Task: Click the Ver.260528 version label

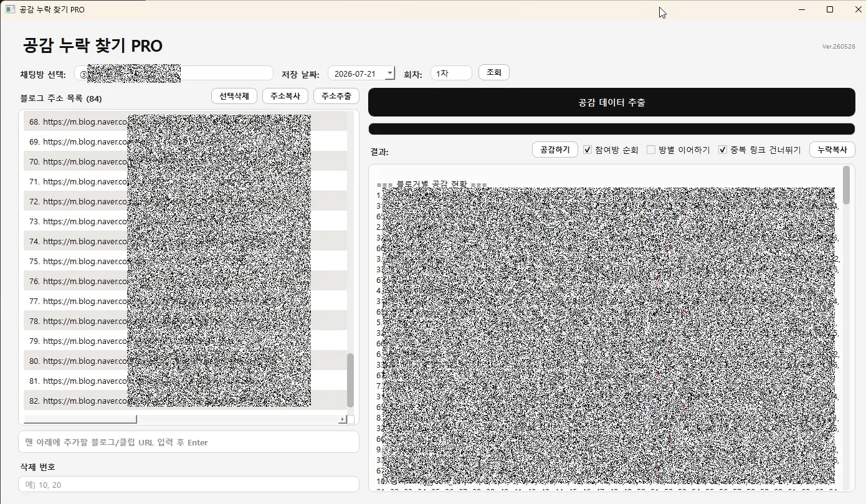Action: tap(839, 47)
